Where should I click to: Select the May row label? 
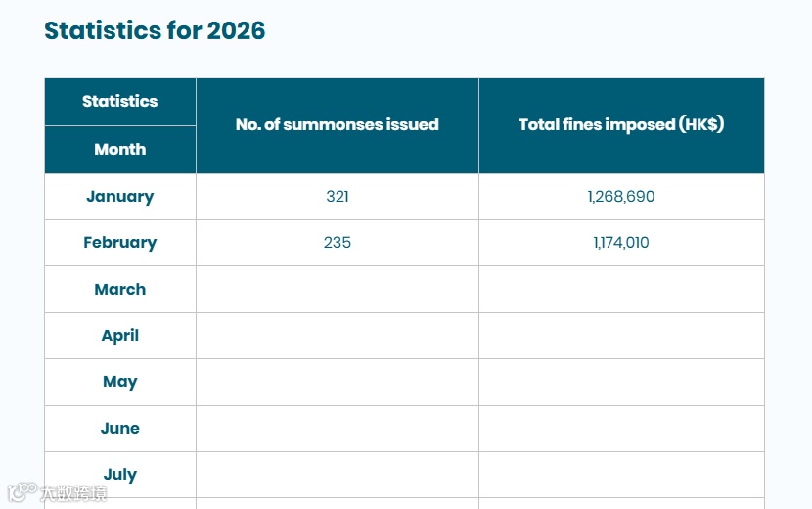(x=120, y=382)
